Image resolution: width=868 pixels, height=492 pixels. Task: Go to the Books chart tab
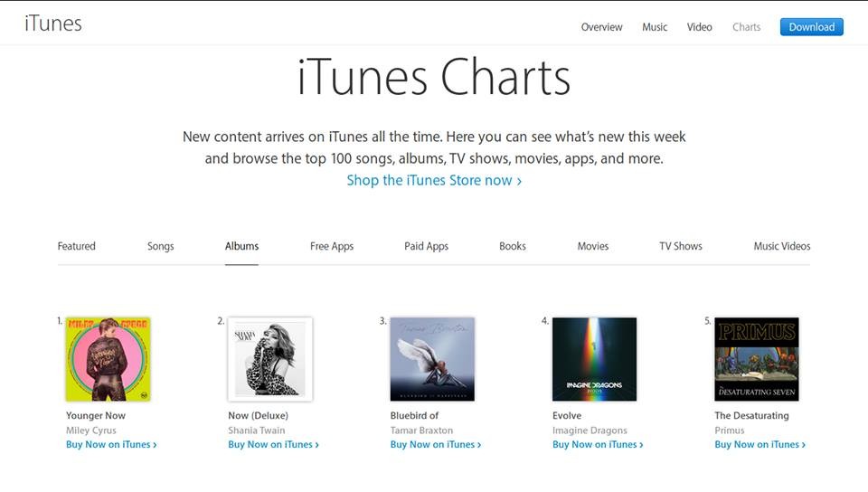point(513,246)
